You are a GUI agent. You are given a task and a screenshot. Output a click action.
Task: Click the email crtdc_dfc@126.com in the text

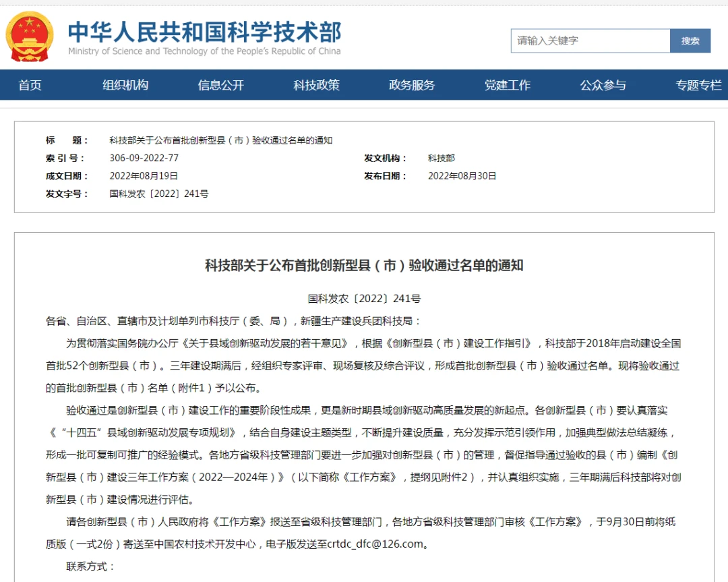coord(375,544)
